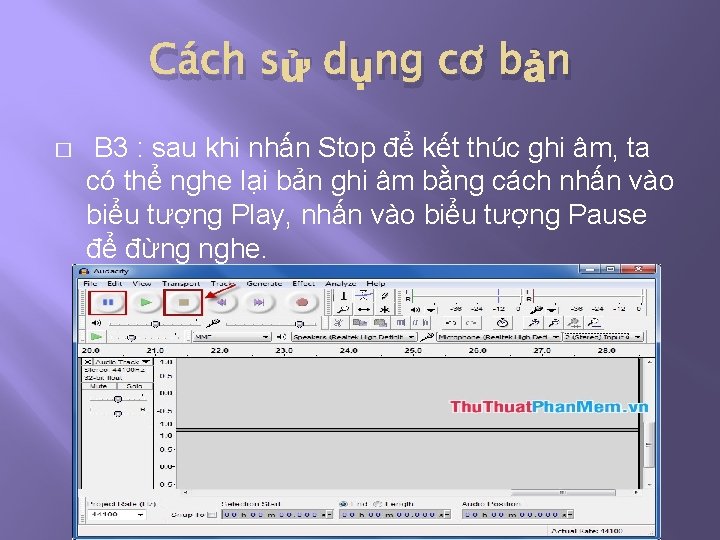
Task: Click the Pause button in the transport toolbar
Action: pyautogui.click(x=108, y=302)
